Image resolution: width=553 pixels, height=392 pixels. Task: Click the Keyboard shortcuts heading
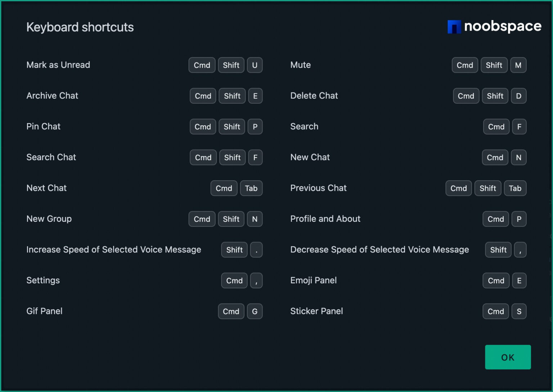pos(80,27)
